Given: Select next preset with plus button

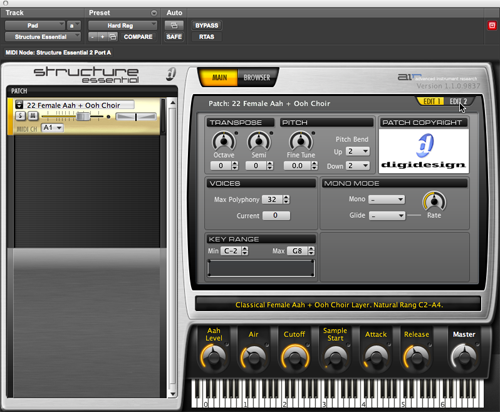Looking at the screenshot, I should point(102,37).
